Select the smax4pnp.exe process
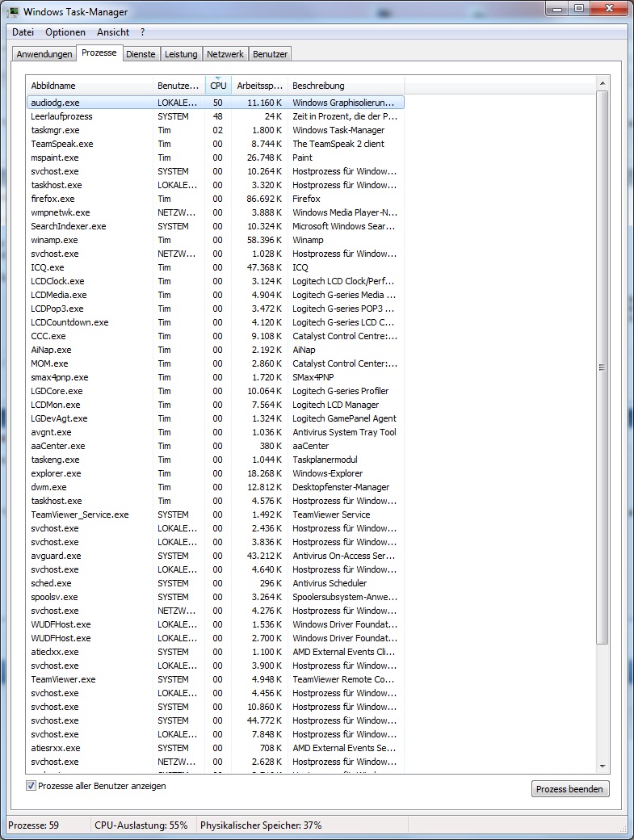The image size is (634, 840). [x=216, y=377]
